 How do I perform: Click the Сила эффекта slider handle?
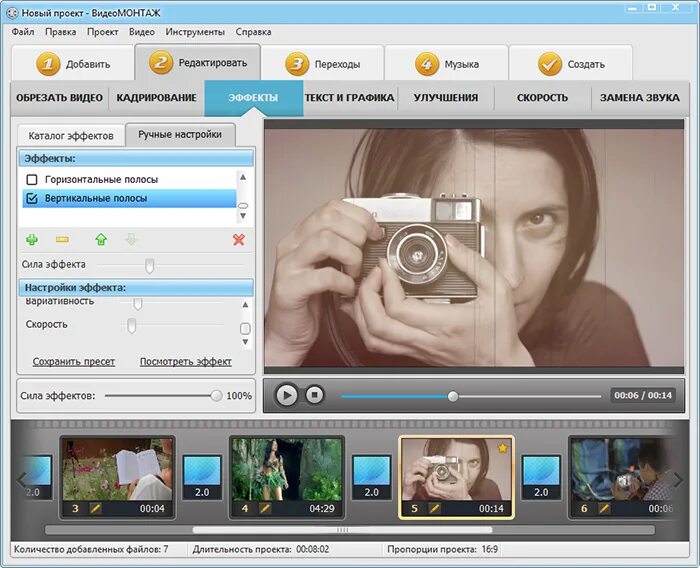tap(150, 266)
